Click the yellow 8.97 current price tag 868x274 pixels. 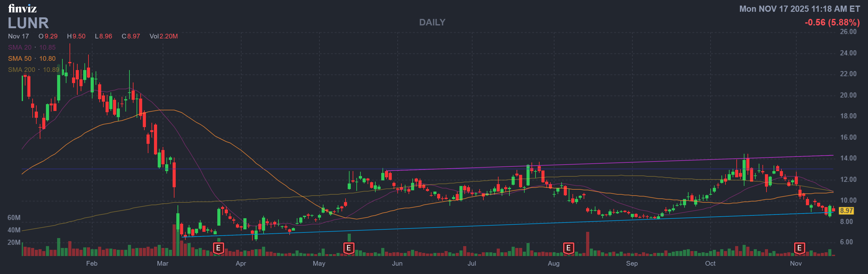846,211
